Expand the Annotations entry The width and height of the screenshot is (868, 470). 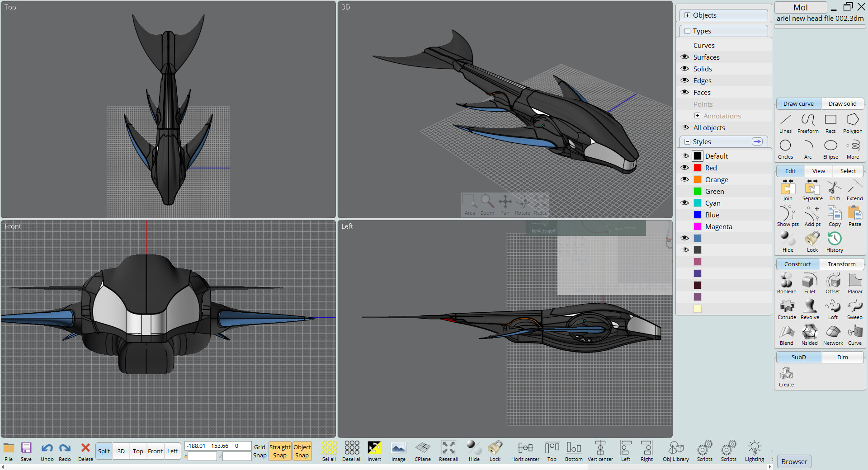coord(698,116)
